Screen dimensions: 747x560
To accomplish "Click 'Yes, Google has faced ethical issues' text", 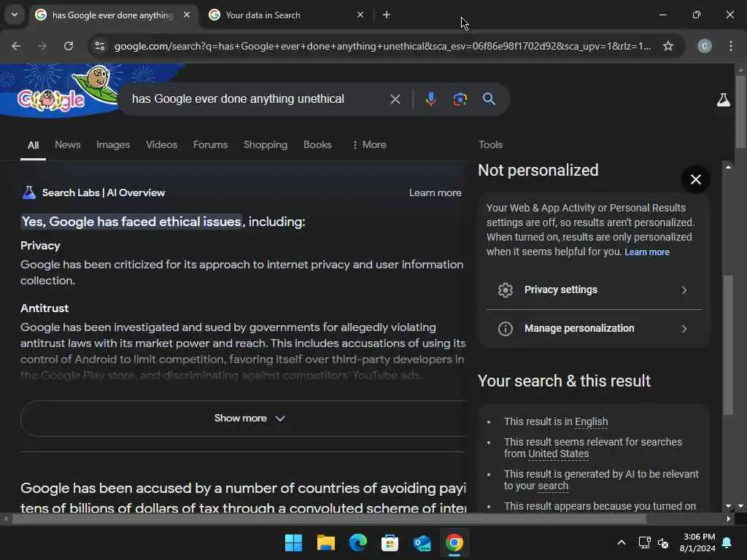I will point(131,222).
